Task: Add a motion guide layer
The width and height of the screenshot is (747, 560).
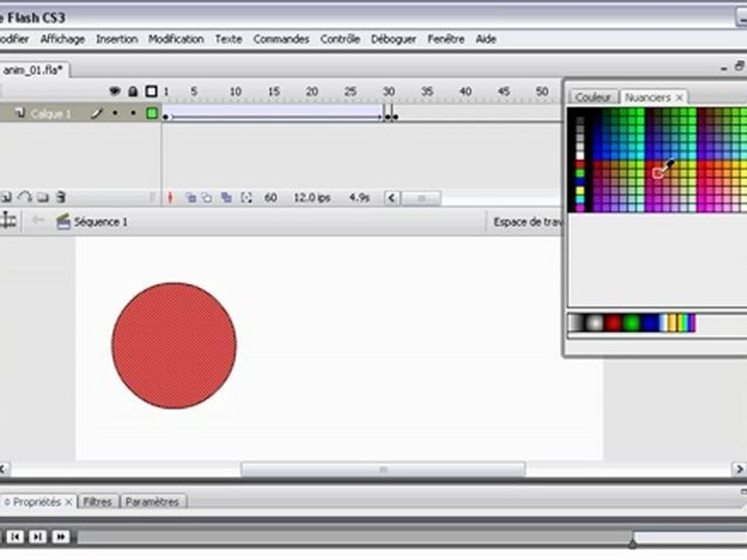Action: [24, 197]
